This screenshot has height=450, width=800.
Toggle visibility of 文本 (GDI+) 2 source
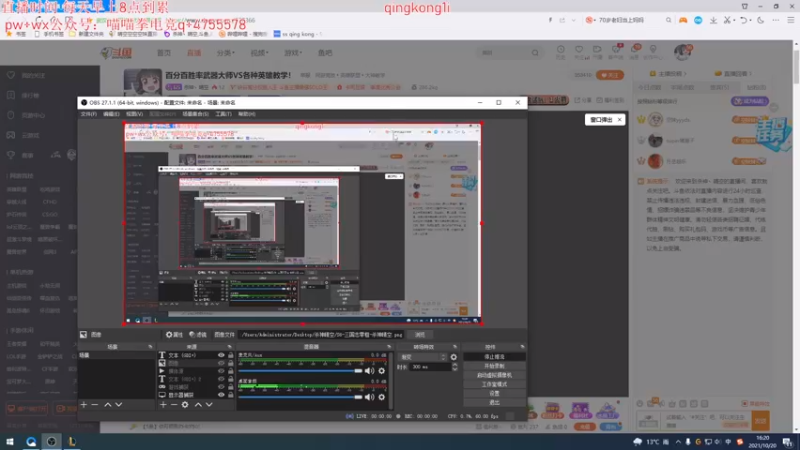click(221, 379)
